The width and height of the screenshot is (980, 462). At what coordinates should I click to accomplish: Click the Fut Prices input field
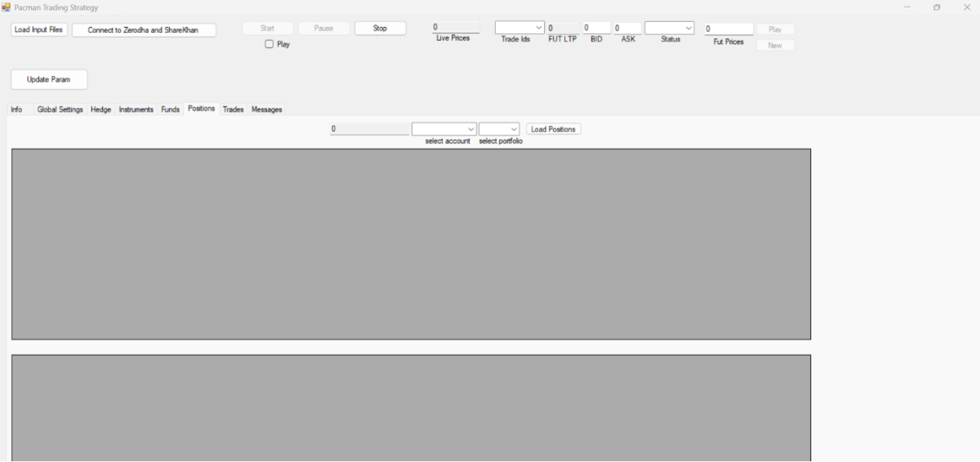click(x=728, y=29)
